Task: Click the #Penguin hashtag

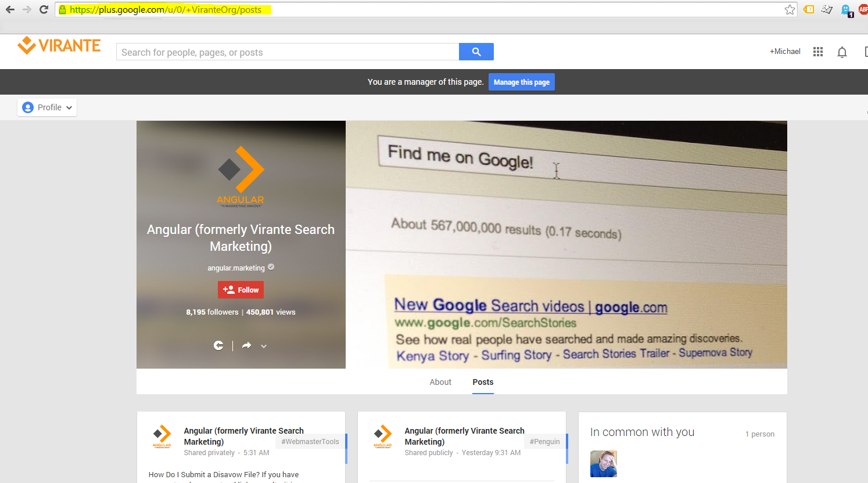Action: pyautogui.click(x=545, y=442)
